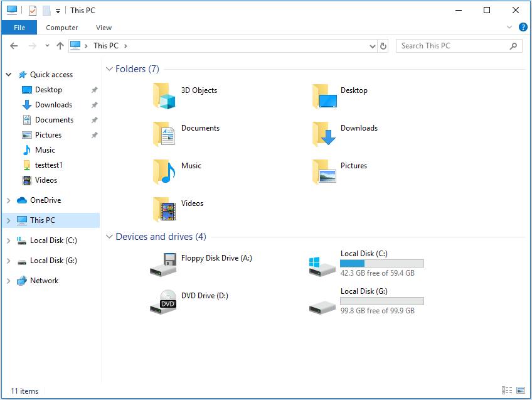
Task: Switch to large icons view in status bar
Action: (521, 391)
